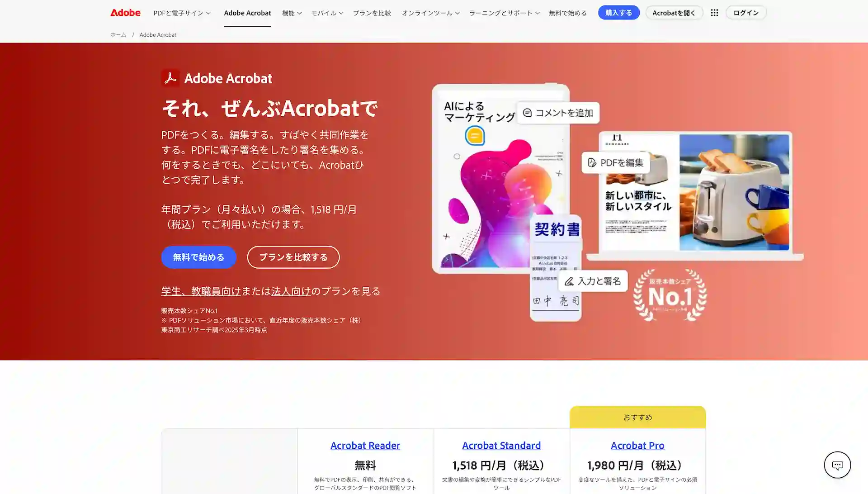Click the 入力と署名 pen icon badge
The width and height of the screenshot is (868, 494).
point(593,281)
